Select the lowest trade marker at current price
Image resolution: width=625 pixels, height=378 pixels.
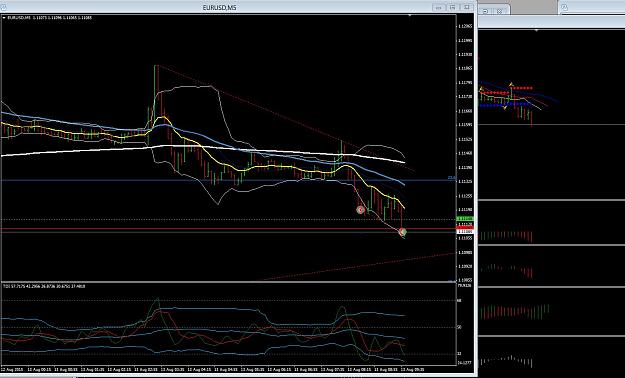(x=403, y=232)
